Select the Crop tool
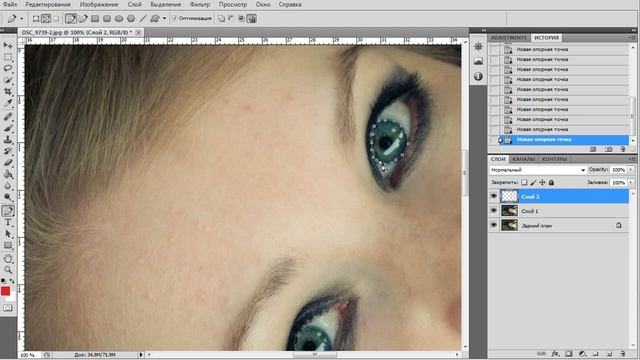The image size is (640, 360). 8,91
